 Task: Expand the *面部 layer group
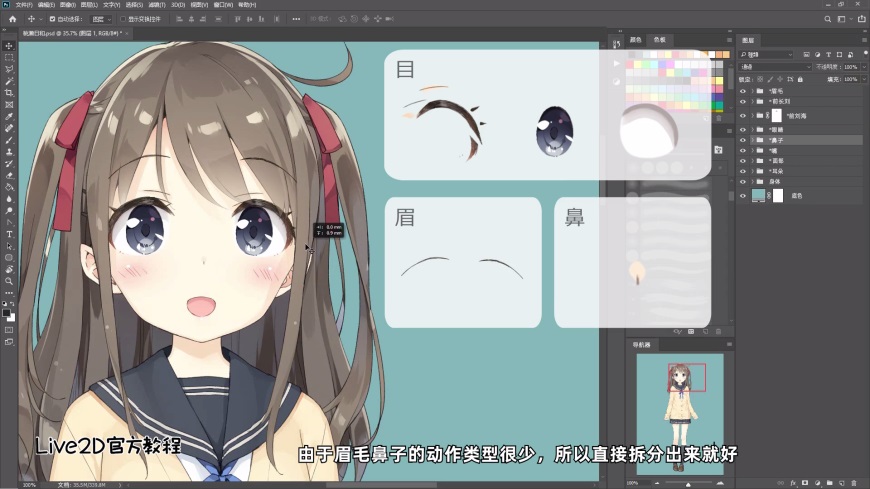752,161
